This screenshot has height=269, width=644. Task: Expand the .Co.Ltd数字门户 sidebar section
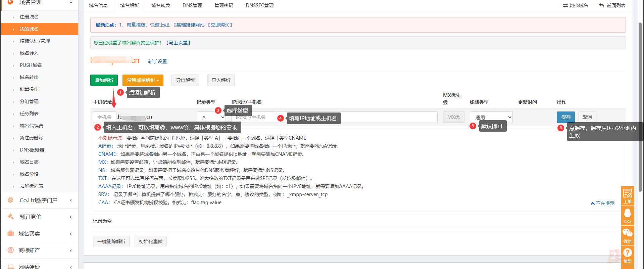click(x=38, y=200)
